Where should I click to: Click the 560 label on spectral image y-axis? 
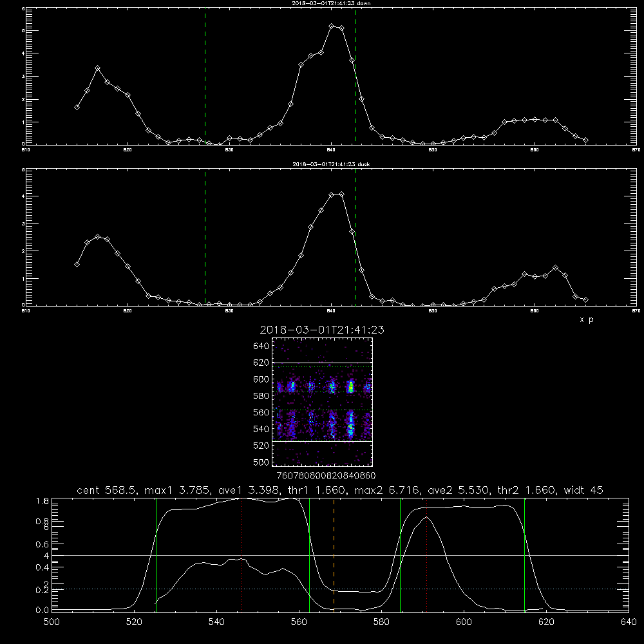[x=261, y=412]
